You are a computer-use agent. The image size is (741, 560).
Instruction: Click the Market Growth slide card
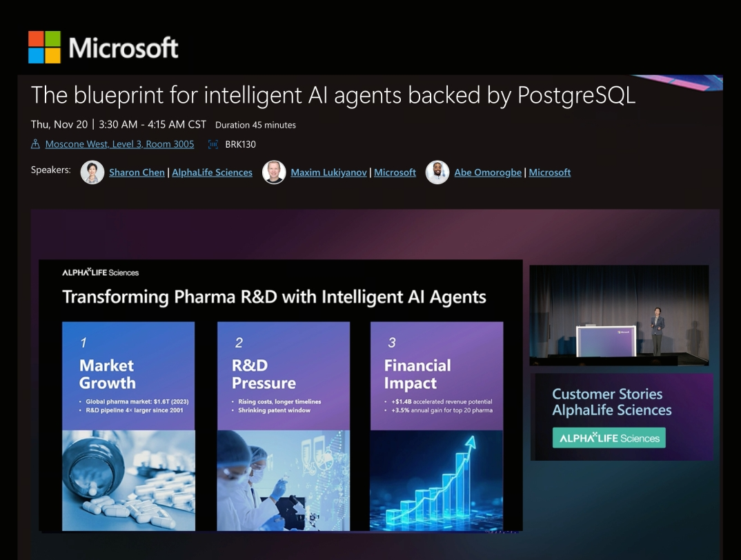coord(128,426)
